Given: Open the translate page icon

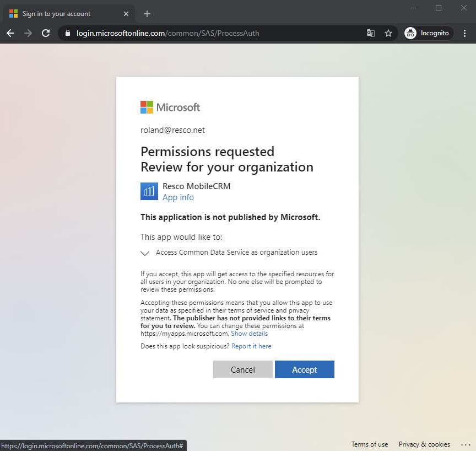Looking at the screenshot, I should (370, 33).
